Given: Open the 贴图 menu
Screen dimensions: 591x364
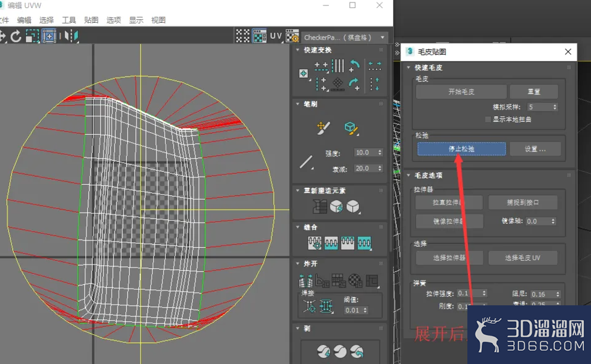Looking at the screenshot, I should point(91,20).
